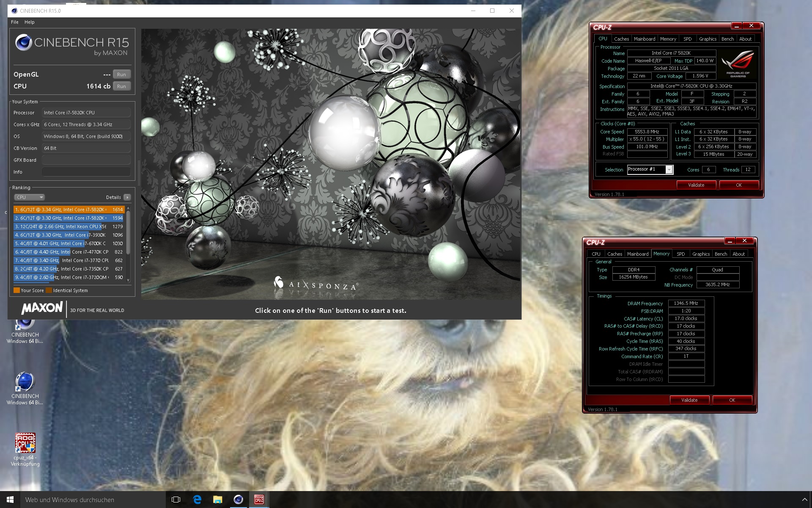Run the OpenGL benchmark test
The image size is (812, 508).
coord(122,75)
